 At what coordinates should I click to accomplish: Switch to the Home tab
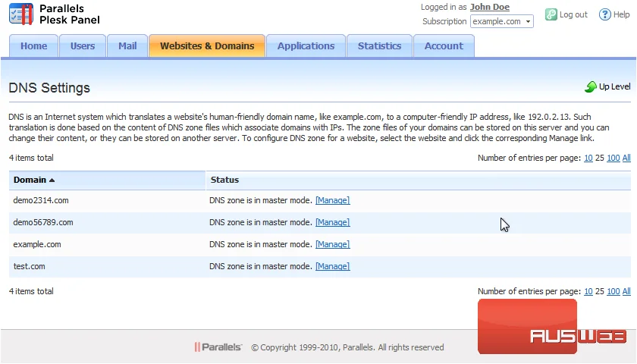coord(33,46)
